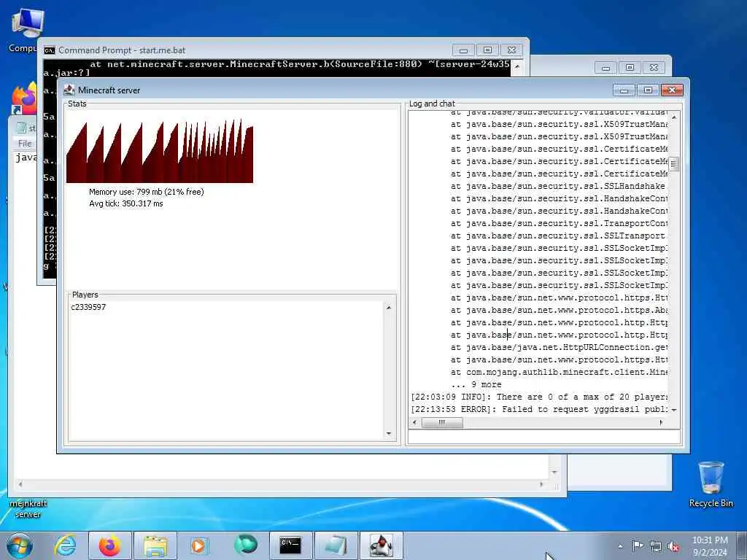Click Notepad vertical scrollbar down arrow

coord(554,472)
